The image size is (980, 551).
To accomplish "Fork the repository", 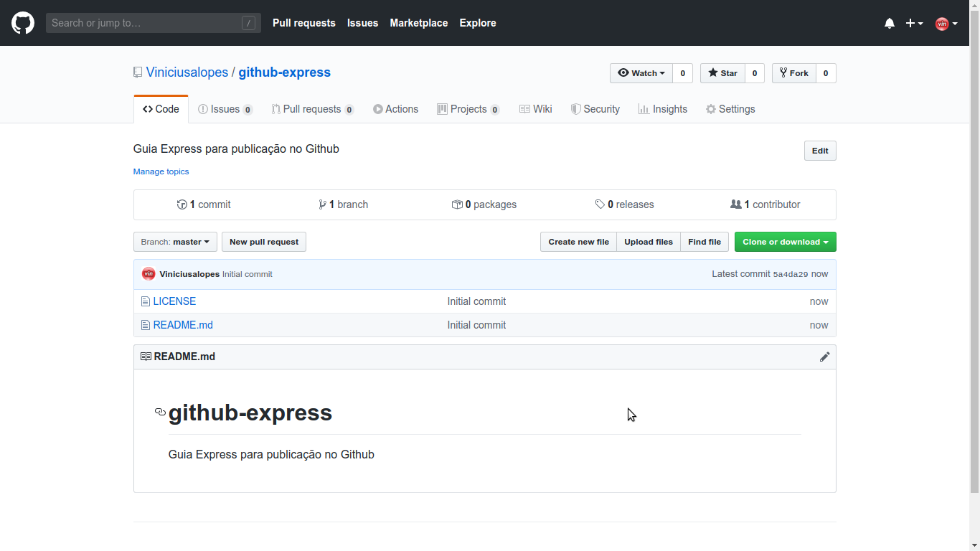I will coord(793,73).
